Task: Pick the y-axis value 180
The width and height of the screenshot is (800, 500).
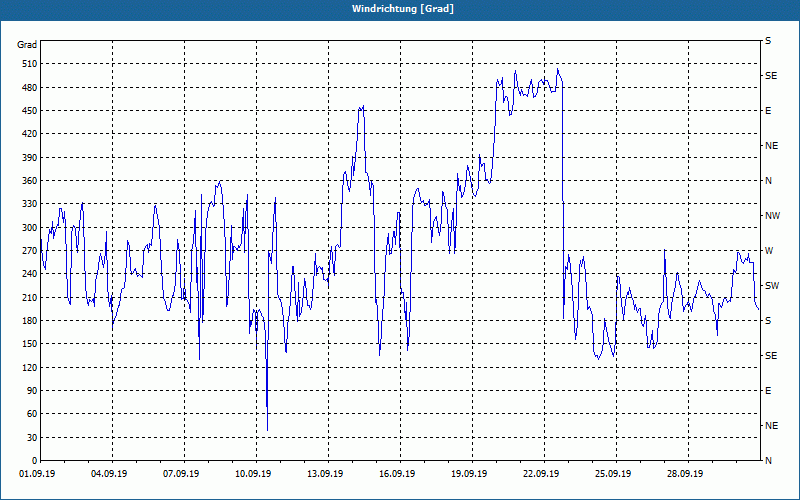Action: coord(30,321)
